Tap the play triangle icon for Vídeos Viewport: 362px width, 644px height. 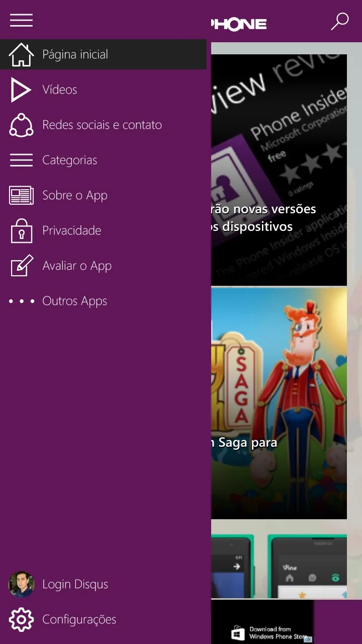click(21, 90)
